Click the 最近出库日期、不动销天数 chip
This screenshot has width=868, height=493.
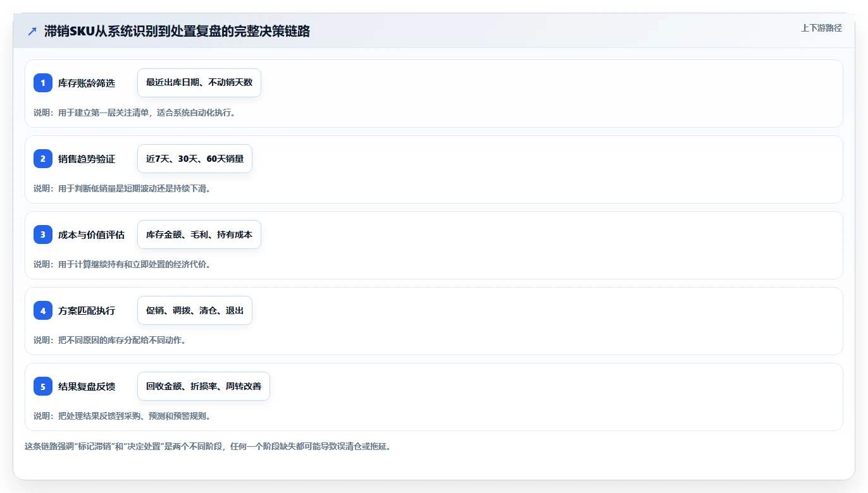coord(199,83)
